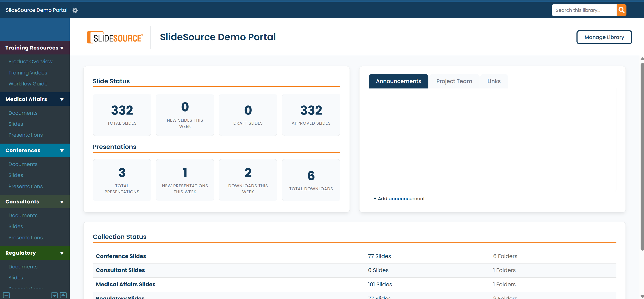
Task: Click '6 Folders' in Conference Slides row
Action: (x=505, y=256)
